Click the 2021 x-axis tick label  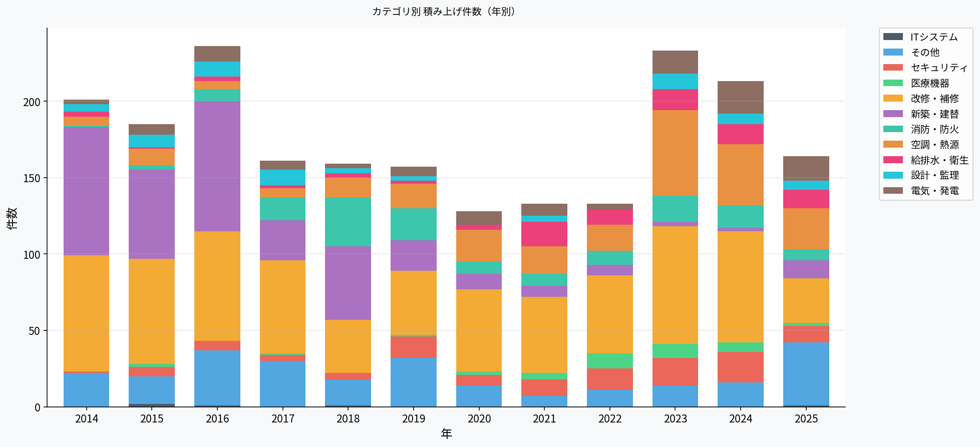(544, 418)
